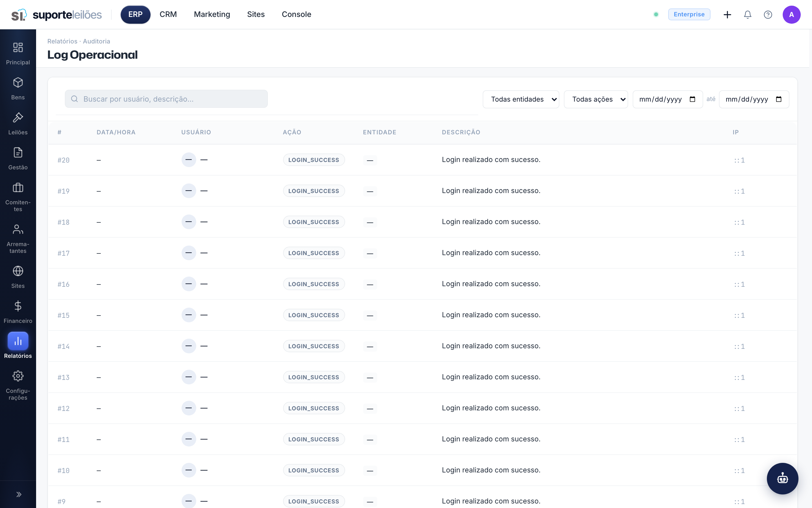Expand the sidebar with double chevron
The height and width of the screenshot is (508, 812).
19,494
